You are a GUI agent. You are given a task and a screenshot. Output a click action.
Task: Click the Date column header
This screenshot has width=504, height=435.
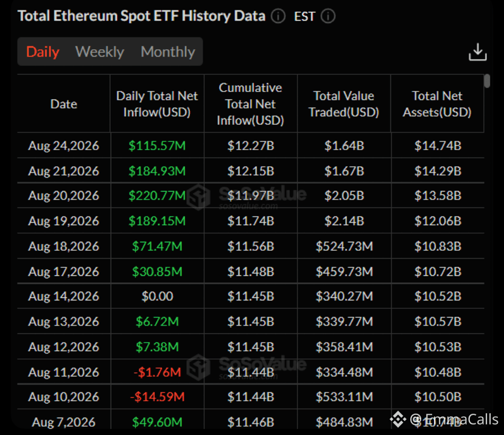[64, 104]
